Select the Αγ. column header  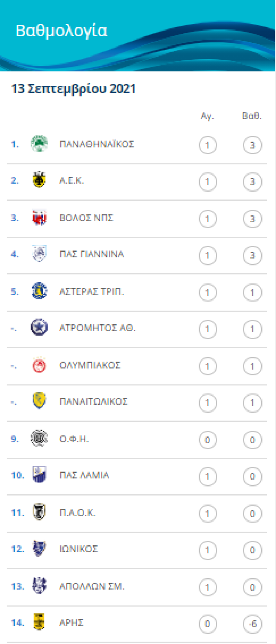[x=207, y=115]
